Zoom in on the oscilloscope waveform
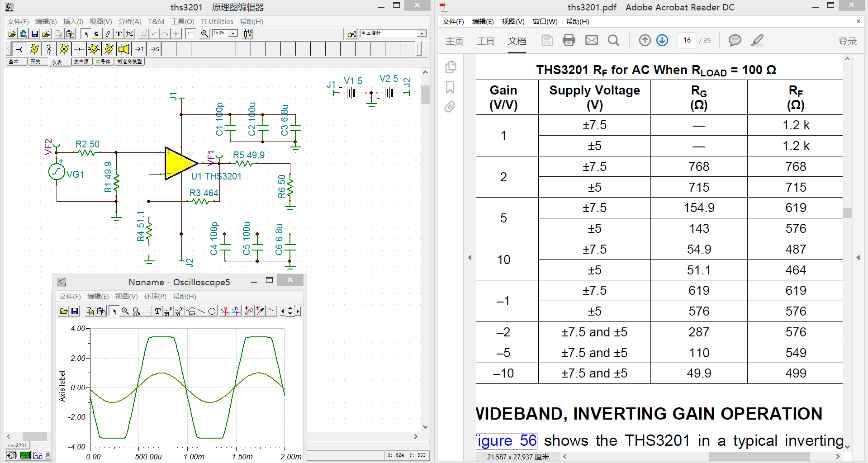Viewport: 868px width, 463px height. click(125, 311)
